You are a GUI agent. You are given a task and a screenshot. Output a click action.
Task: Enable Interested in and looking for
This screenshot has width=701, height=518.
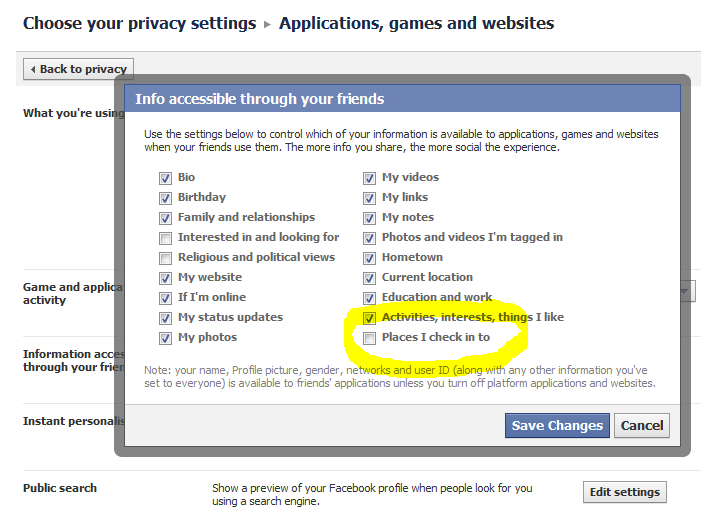[x=165, y=238]
